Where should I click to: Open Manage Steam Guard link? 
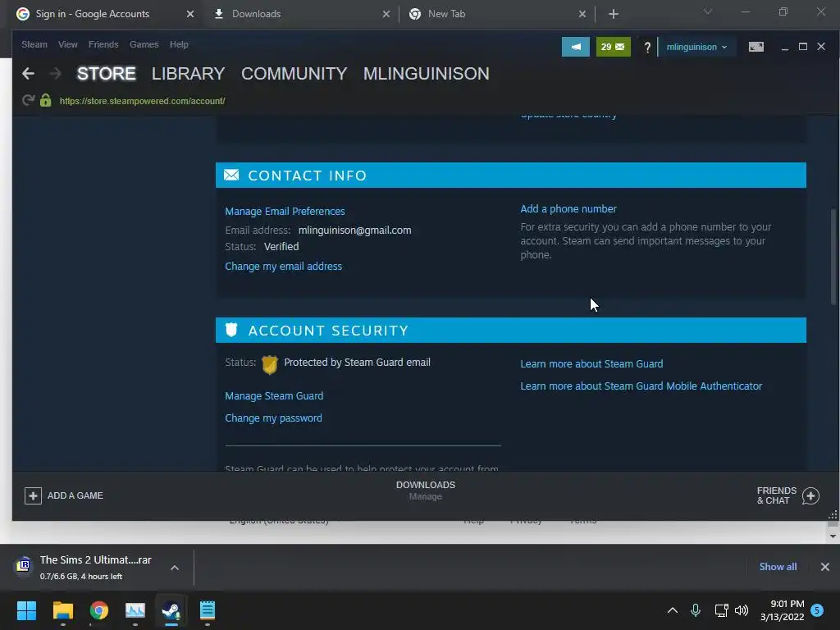pos(274,396)
